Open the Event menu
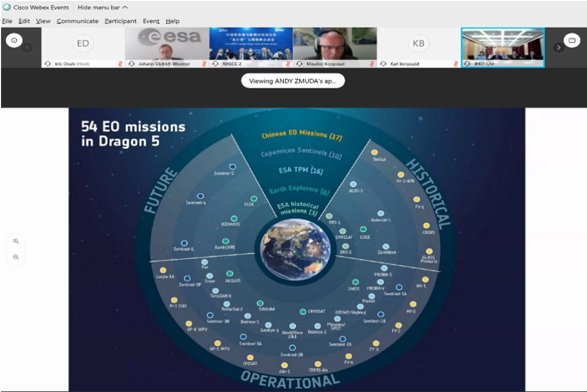The width and height of the screenshot is (587, 392). [x=151, y=21]
